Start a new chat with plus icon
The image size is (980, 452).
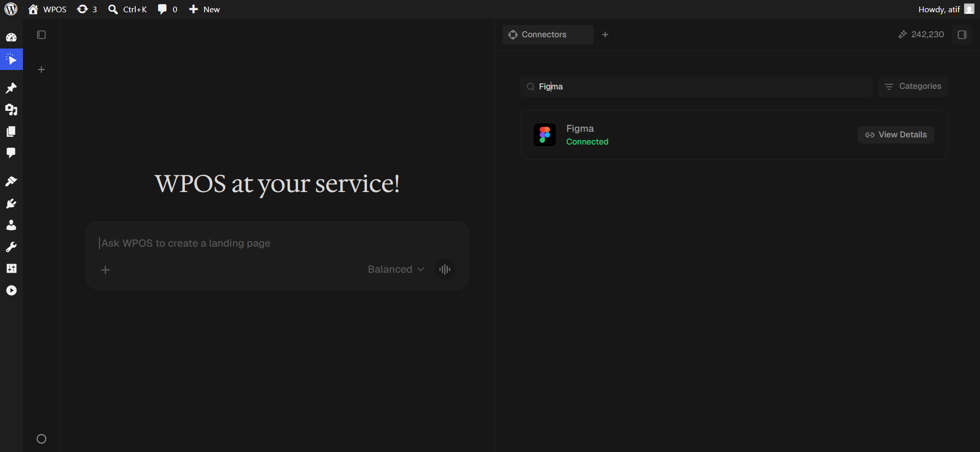point(41,69)
